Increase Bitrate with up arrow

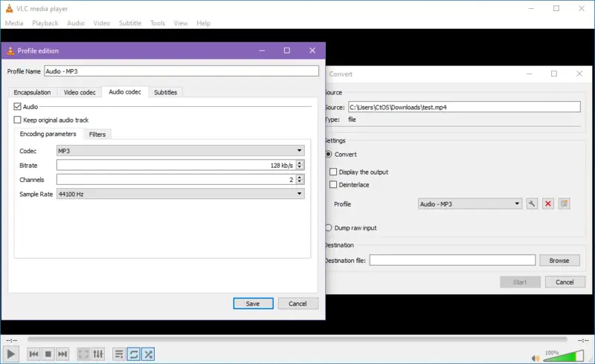pos(300,163)
